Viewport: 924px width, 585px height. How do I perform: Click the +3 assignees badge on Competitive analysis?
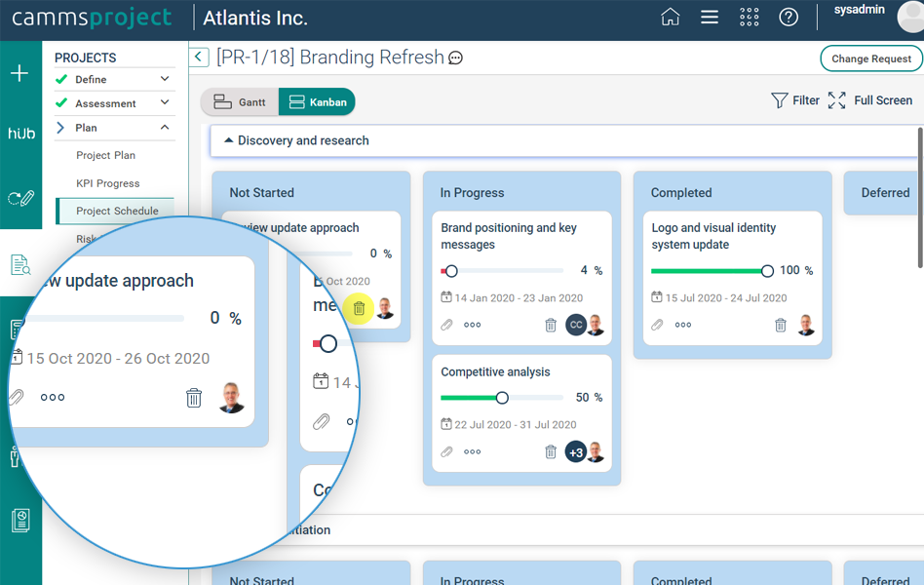[x=576, y=452]
